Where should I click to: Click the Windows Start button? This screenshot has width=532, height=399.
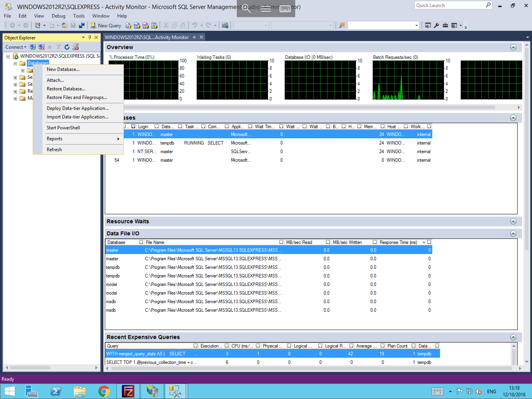click(x=10, y=391)
